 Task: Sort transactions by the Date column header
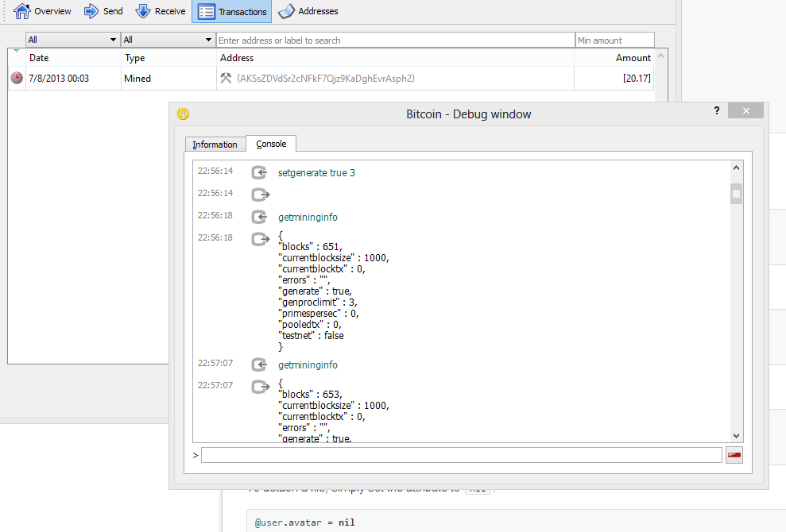[74, 58]
